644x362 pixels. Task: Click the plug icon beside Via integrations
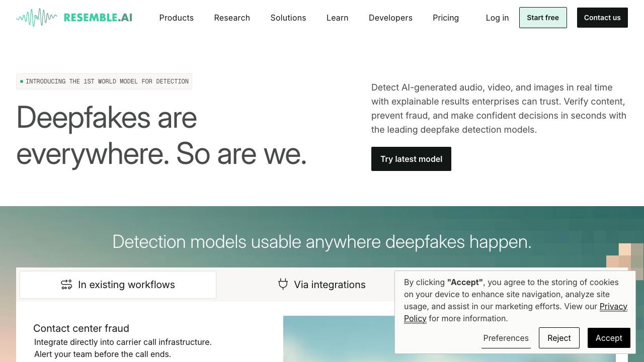[x=283, y=285]
